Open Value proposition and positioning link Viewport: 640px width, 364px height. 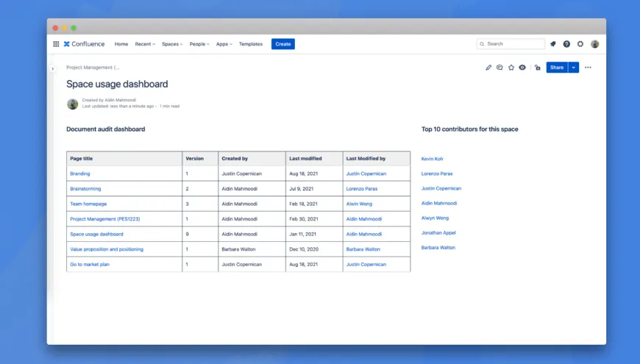tap(107, 249)
